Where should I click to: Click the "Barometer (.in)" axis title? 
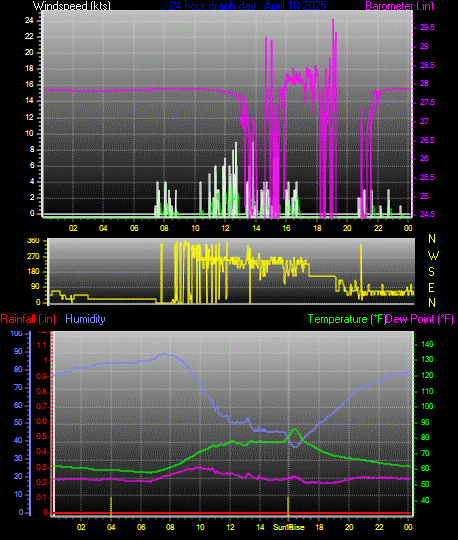pos(399,6)
